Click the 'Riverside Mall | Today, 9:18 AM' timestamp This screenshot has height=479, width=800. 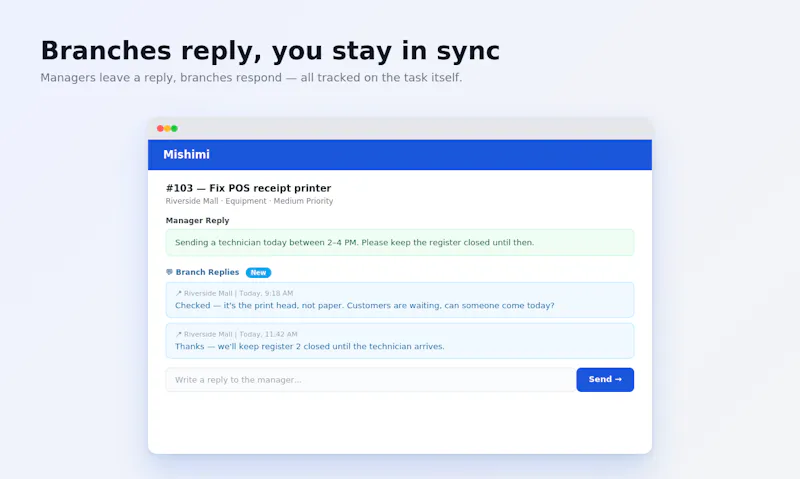click(238, 293)
